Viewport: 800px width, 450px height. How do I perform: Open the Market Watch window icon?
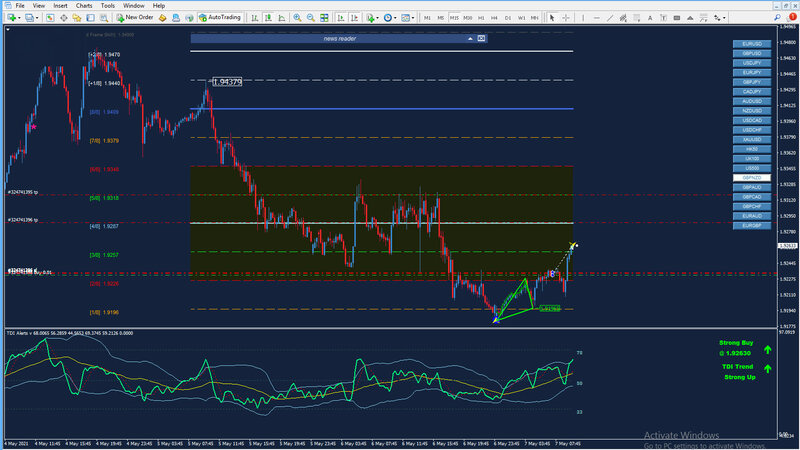point(50,18)
